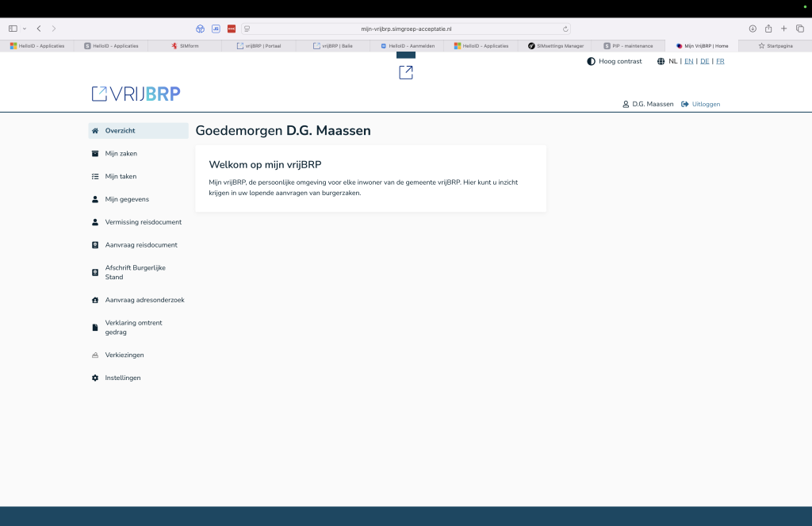Click the archive box icon for Mijn zaken
The height and width of the screenshot is (526, 812).
point(95,154)
